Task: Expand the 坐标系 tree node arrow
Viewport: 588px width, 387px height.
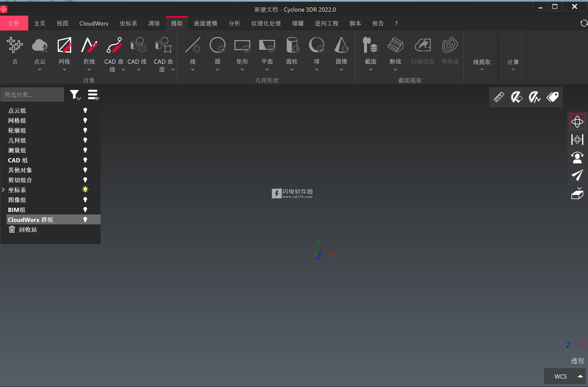Action: [x=3, y=190]
